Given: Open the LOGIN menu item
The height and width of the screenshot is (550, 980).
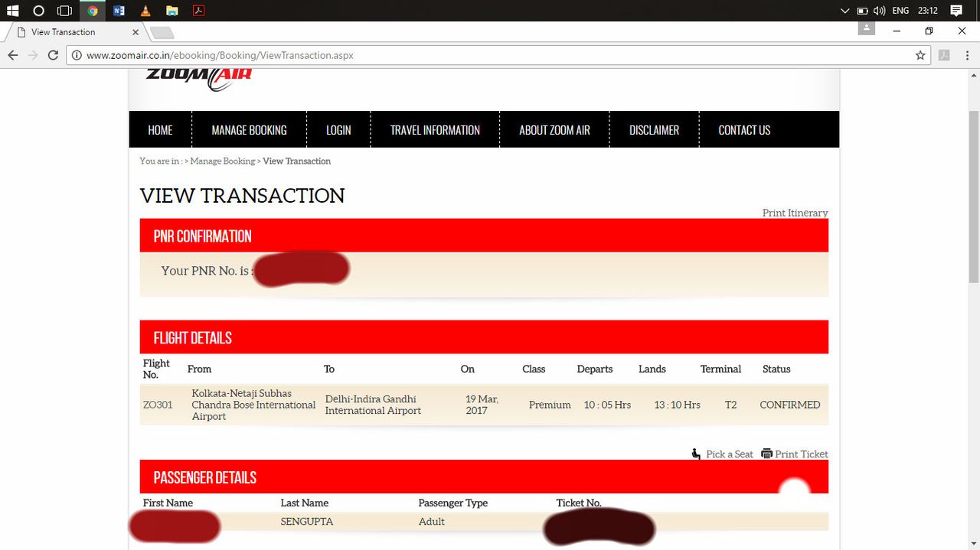Looking at the screenshot, I should point(338,130).
